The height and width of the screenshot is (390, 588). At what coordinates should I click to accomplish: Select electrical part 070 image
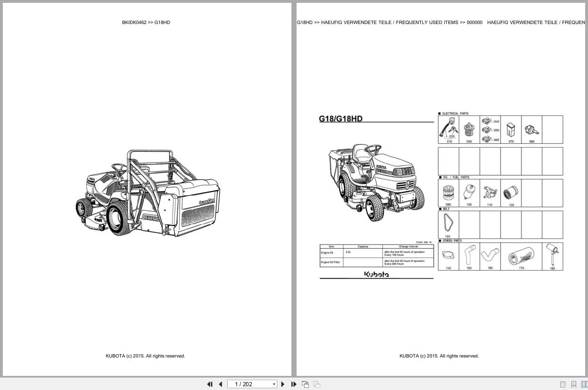tap(511, 130)
